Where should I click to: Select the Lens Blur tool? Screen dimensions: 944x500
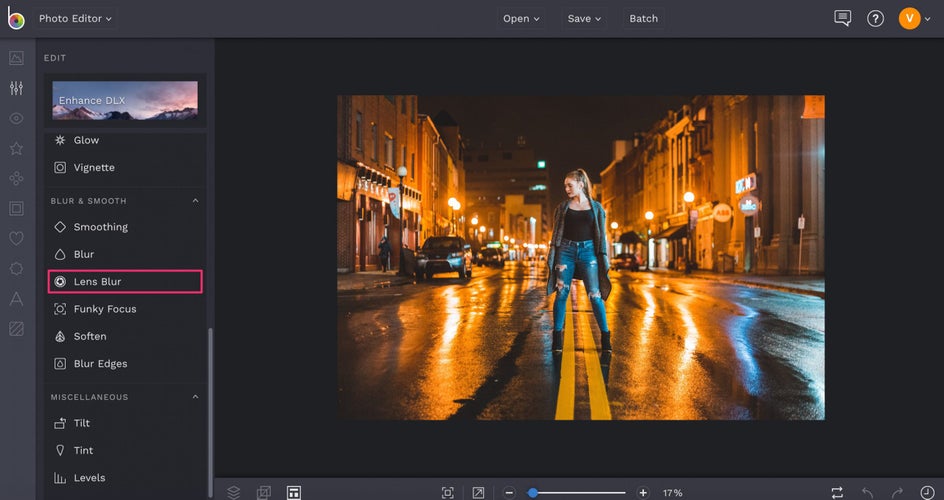coord(125,282)
